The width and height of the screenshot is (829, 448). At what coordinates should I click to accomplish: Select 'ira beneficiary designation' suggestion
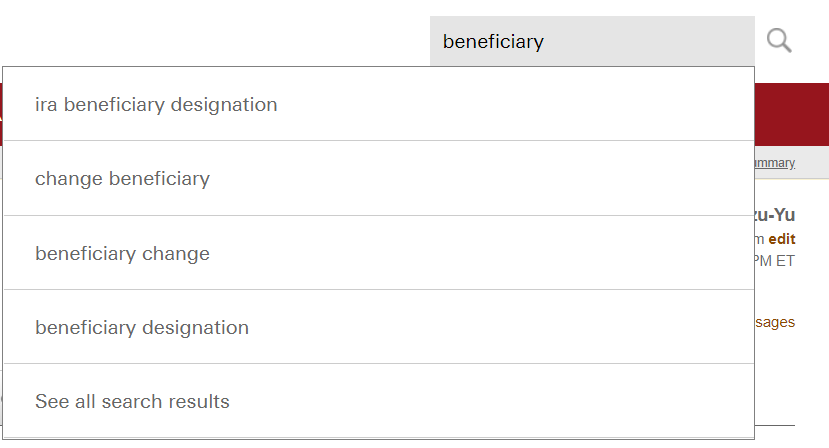coord(156,104)
